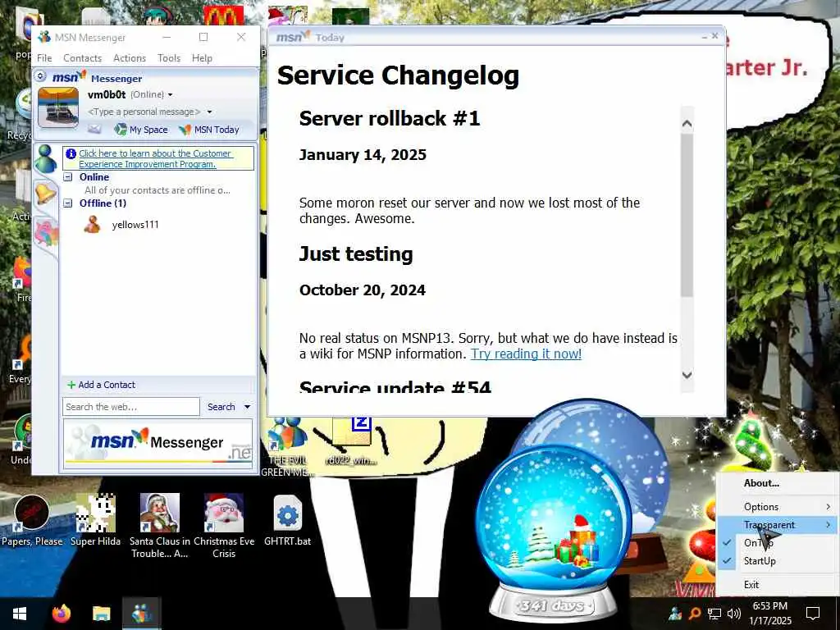Open the email inbox envelope icon
840x630 pixels.
click(x=94, y=129)
